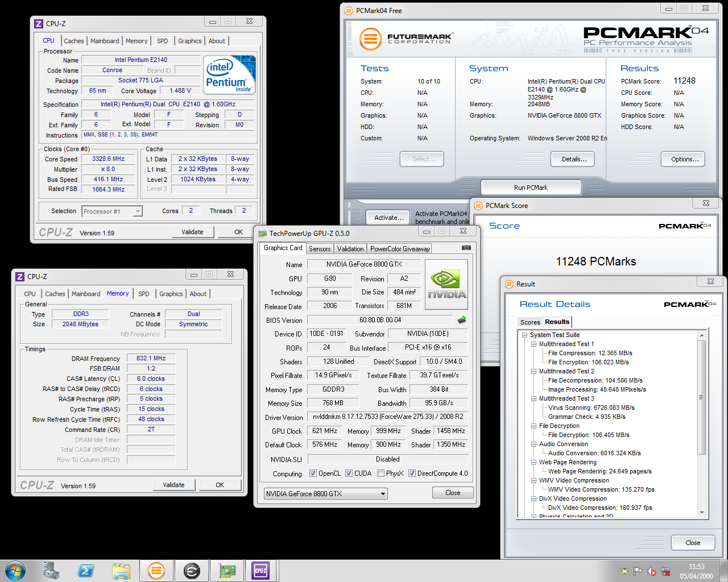
Task: Click the Result tree scroll up arrow
Action: [x=701, y=335]
